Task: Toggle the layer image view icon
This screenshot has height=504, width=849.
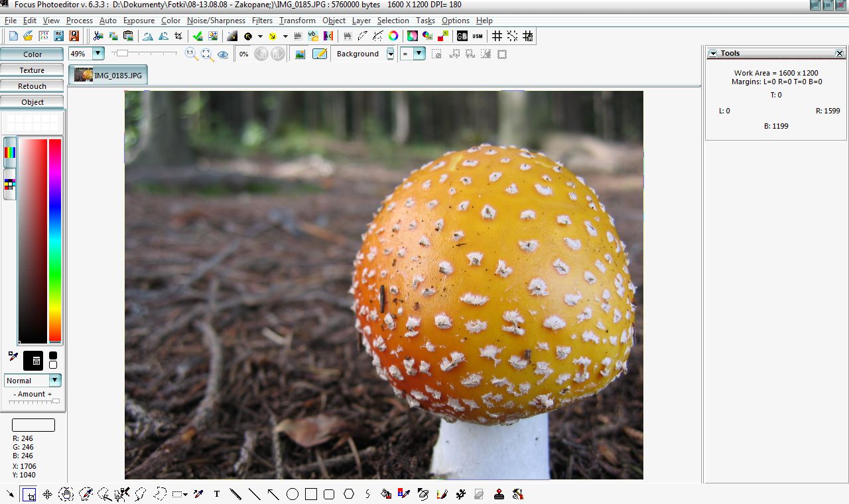Action: coord(300,54)
